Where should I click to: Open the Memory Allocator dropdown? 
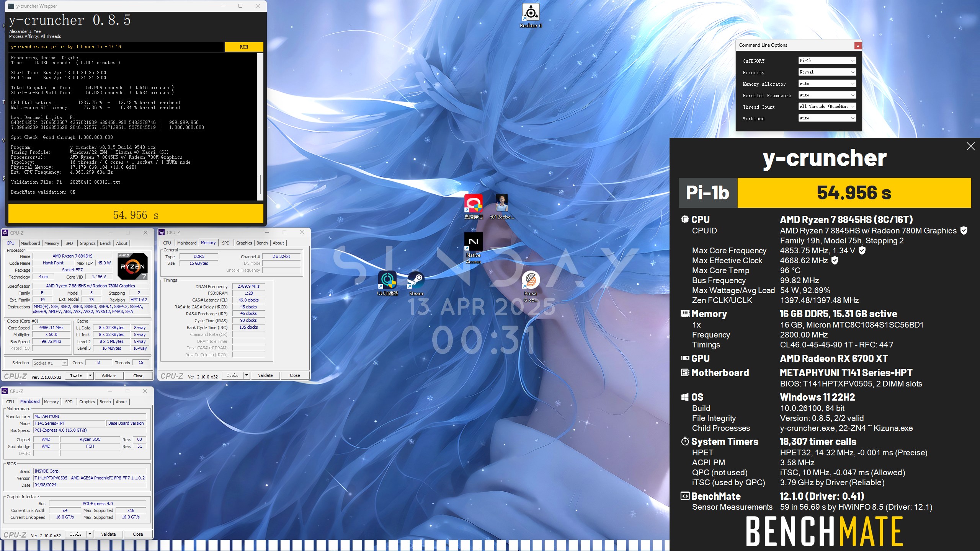pos(827,83)
